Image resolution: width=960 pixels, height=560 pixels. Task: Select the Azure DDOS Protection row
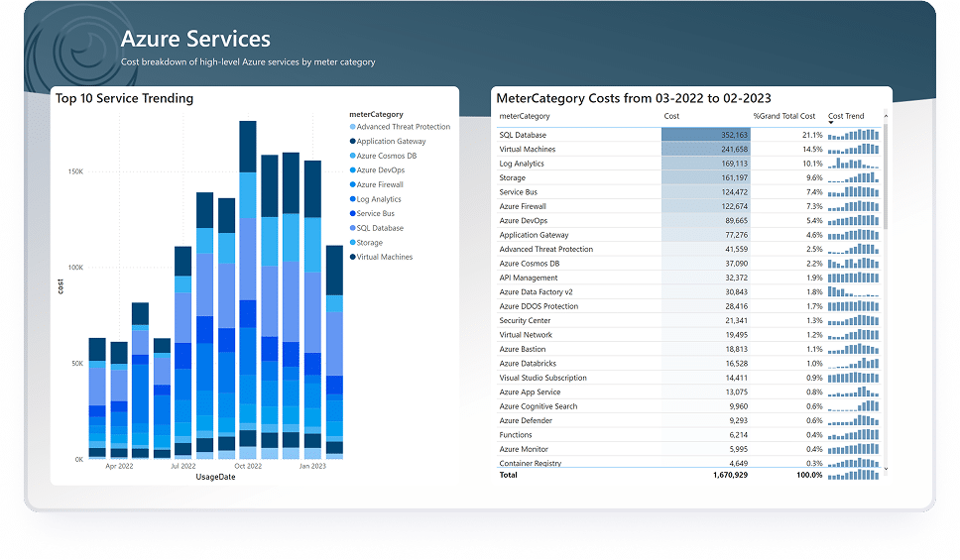(x=689, y=306)
